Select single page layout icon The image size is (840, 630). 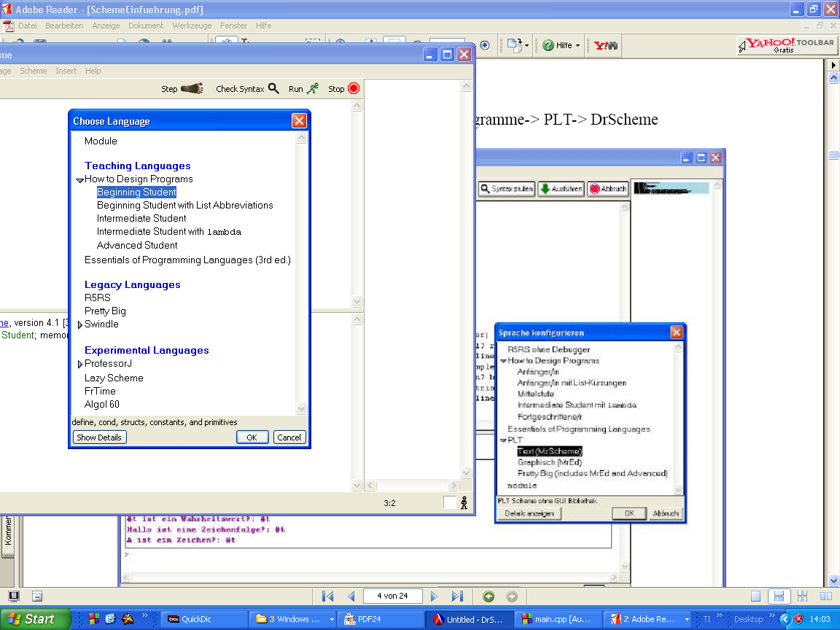(x=755, y=596)
